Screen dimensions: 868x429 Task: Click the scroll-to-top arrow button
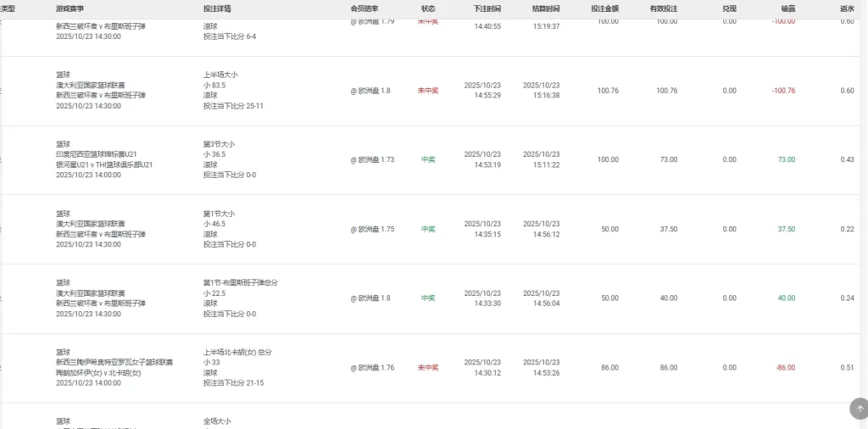coord(858,409)
